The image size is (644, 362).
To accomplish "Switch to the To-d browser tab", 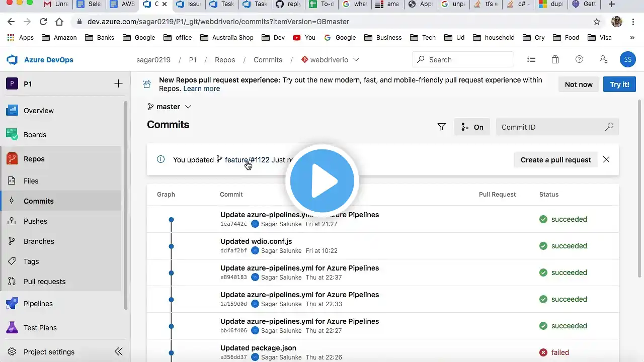I will pyautogui.click(x=321, y=4).
